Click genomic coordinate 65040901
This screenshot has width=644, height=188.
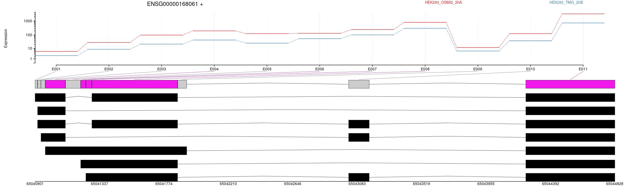pyautogui.click(x=35, y=184)
